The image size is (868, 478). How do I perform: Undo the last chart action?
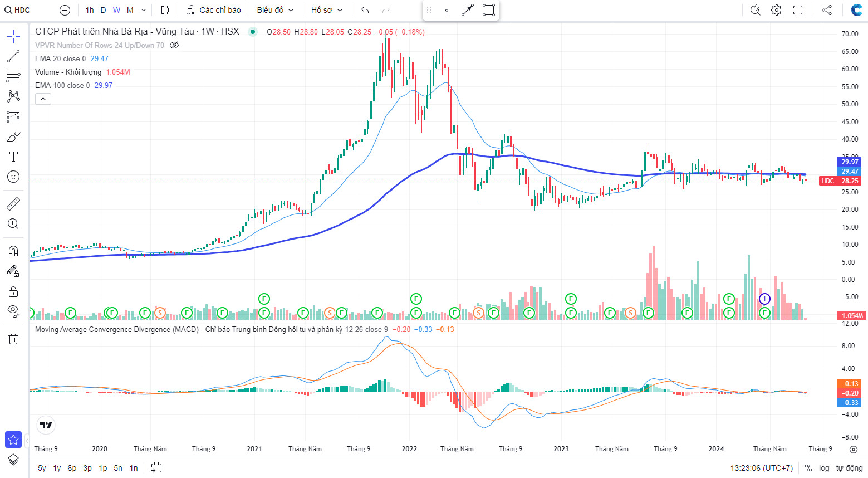pyautogui.click(x=365, y=10)
